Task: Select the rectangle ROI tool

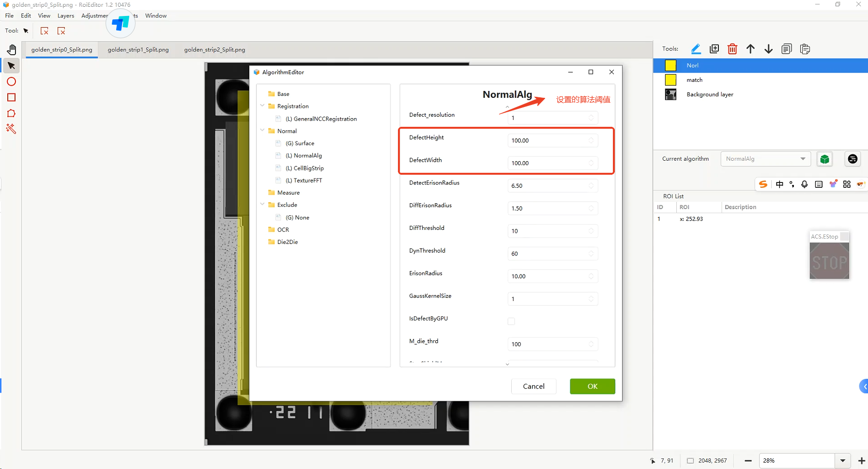Action: (x=12, y=98)
